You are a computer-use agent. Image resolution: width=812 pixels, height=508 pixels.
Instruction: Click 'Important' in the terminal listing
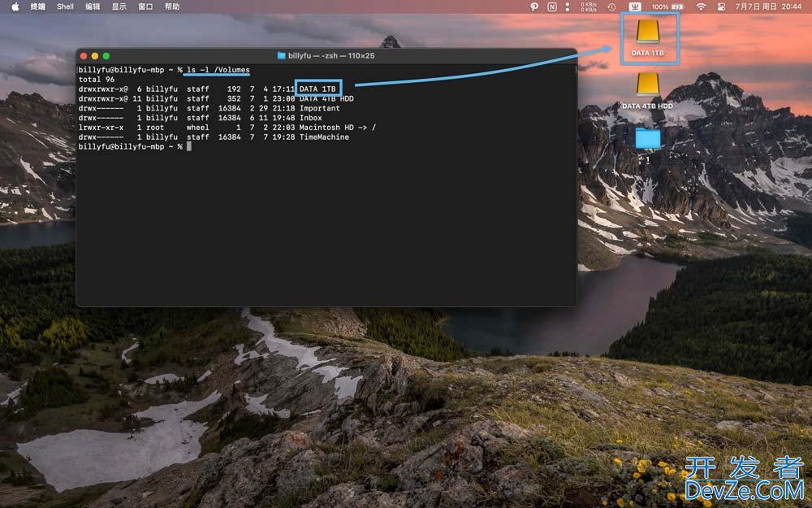[x=319, y=108]
